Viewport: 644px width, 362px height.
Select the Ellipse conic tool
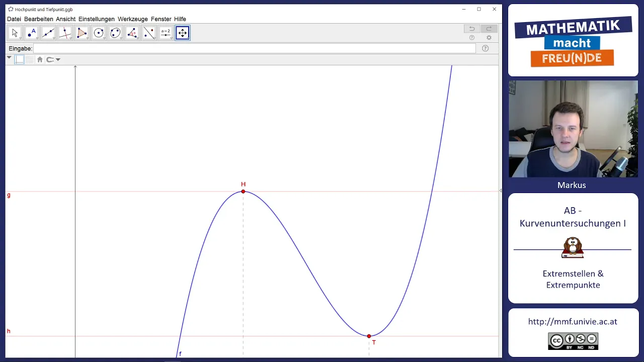[115, 33]
